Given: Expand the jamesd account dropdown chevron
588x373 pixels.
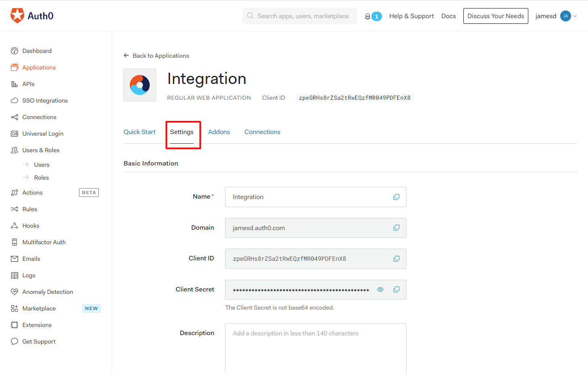Looking at the screenshot, I should click(x=575, y=16).
